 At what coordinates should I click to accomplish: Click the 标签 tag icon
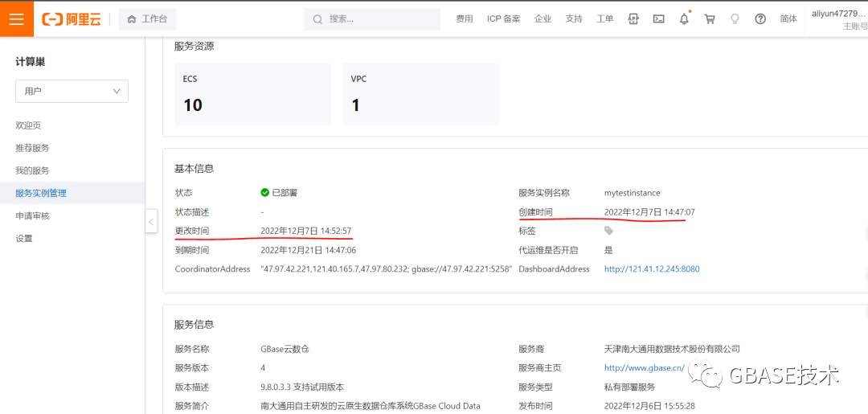pyautogui.click(x=609, y=231)
